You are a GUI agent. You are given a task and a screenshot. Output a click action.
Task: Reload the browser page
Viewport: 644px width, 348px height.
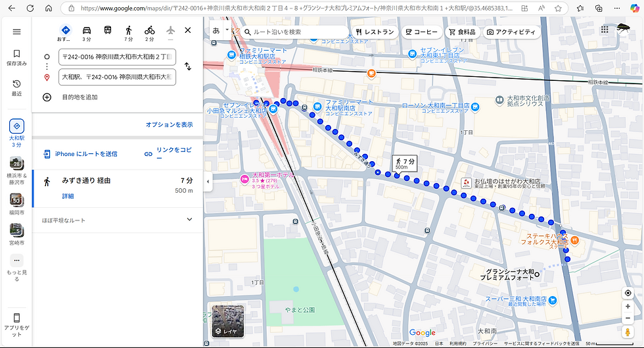(x=30, y=9)
